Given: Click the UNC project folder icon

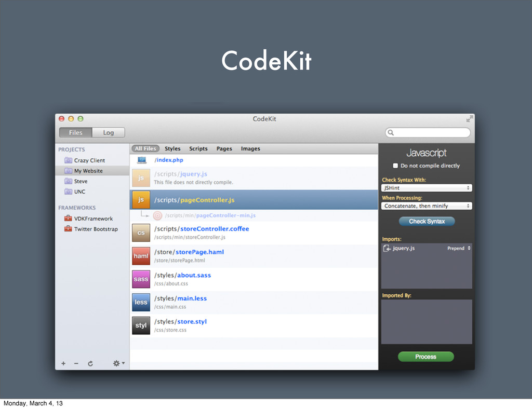Looking at the screenshot, I should coord(68,192).
